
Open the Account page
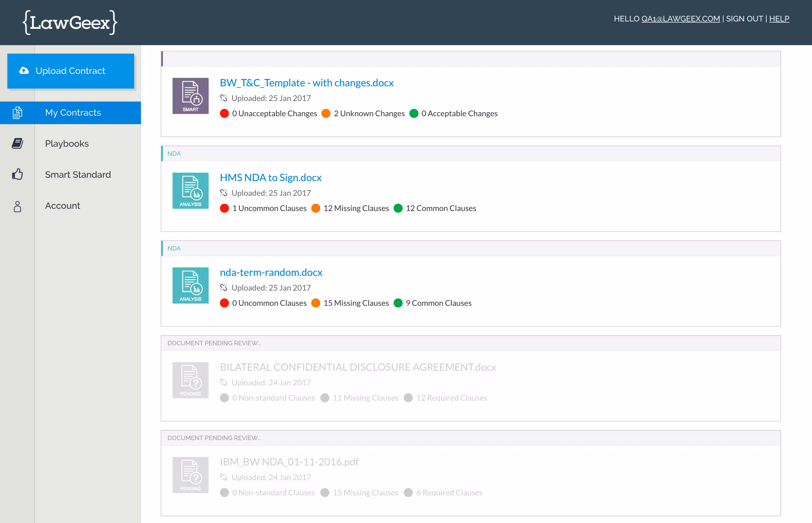tap(62, 206)
